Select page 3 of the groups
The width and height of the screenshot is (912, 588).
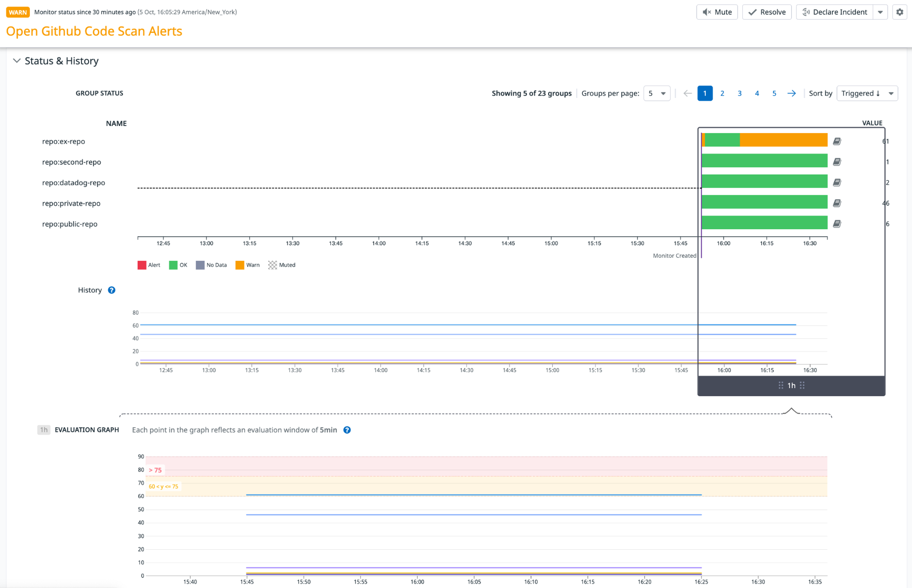click(x=740, y=93)
